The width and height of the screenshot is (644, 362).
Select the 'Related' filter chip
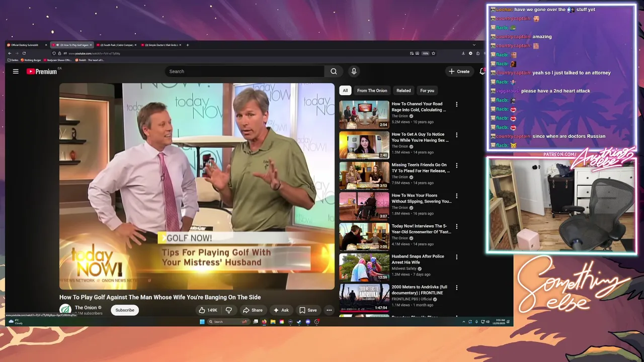click(404, 90)
